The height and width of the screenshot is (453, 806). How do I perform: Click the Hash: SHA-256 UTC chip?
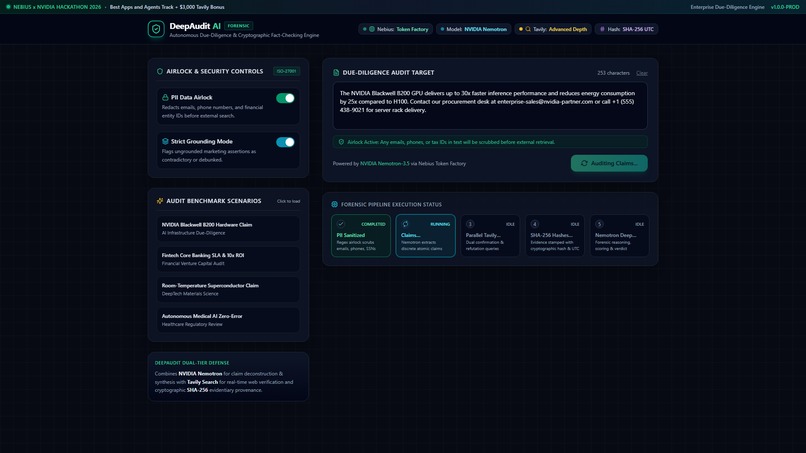(626, 29)
